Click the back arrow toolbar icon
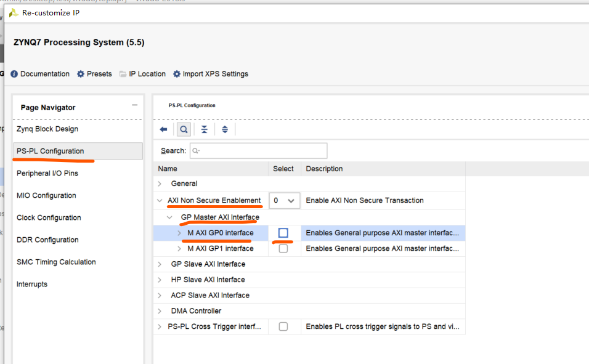 [163, 129]
